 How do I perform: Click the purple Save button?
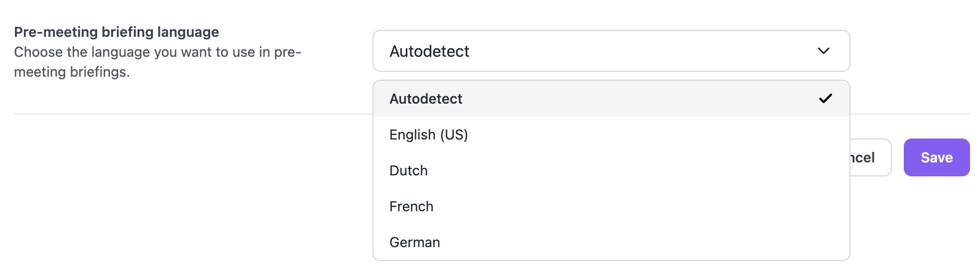pyautogui.click(x=936, y=157)
